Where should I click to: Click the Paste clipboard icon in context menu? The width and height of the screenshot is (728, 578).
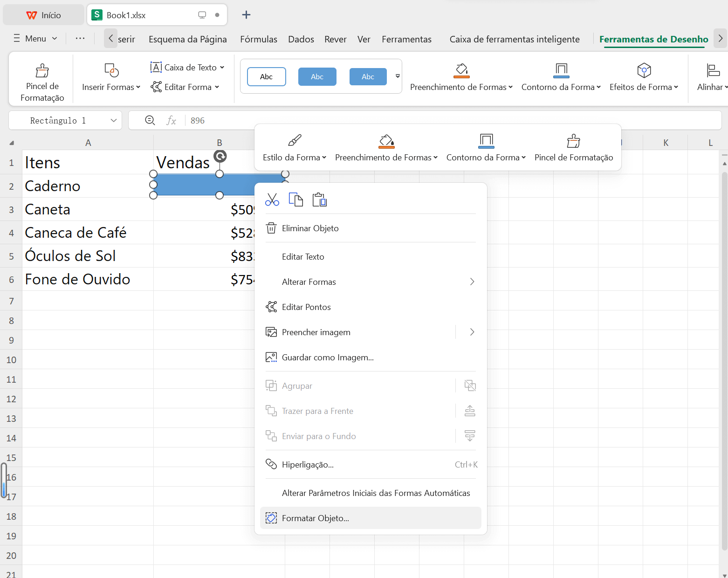click(320, 200)
